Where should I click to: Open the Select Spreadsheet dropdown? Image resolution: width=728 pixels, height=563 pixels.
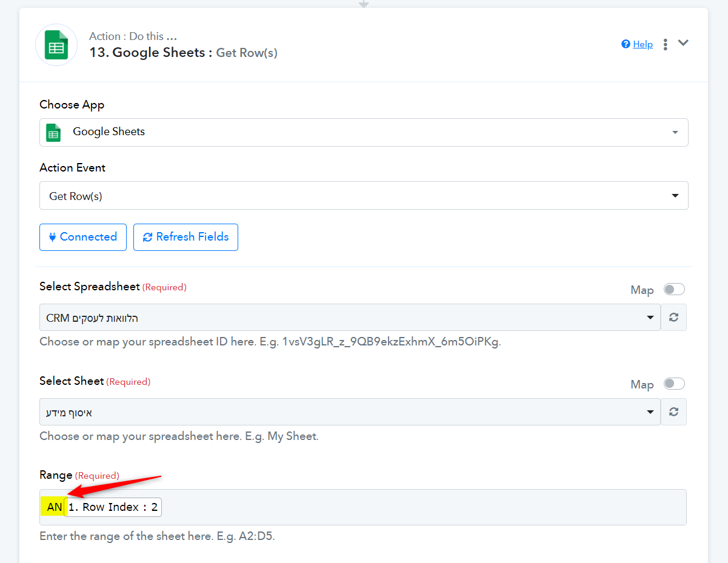tap(350, 318)
